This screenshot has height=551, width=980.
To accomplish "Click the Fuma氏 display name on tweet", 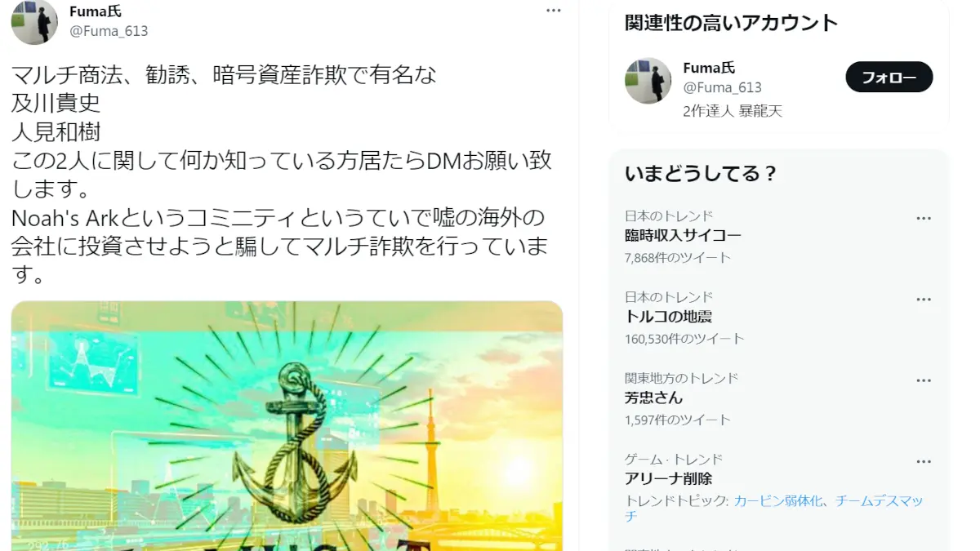I will [95, 11].
